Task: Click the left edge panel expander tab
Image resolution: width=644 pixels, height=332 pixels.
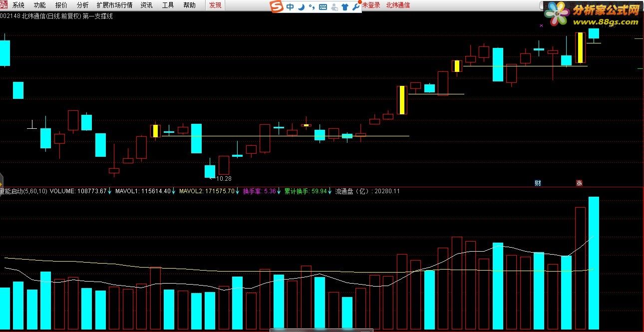Action: (1, 183)
